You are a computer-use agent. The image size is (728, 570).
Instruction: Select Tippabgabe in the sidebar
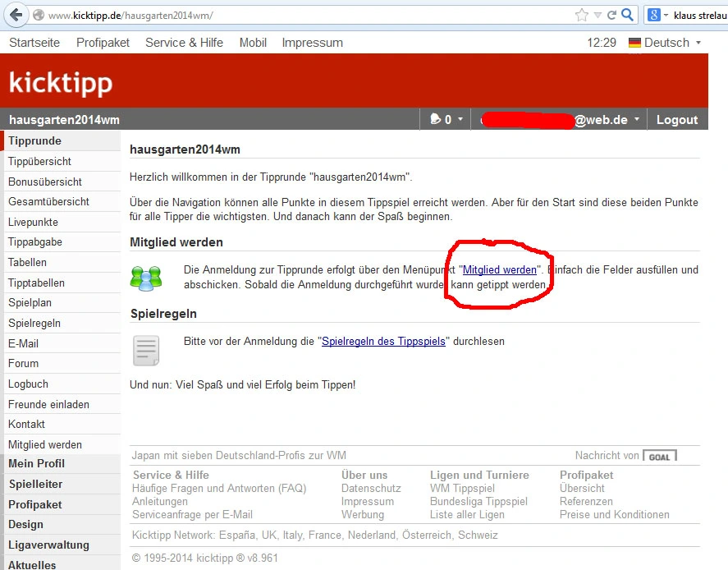35,242
